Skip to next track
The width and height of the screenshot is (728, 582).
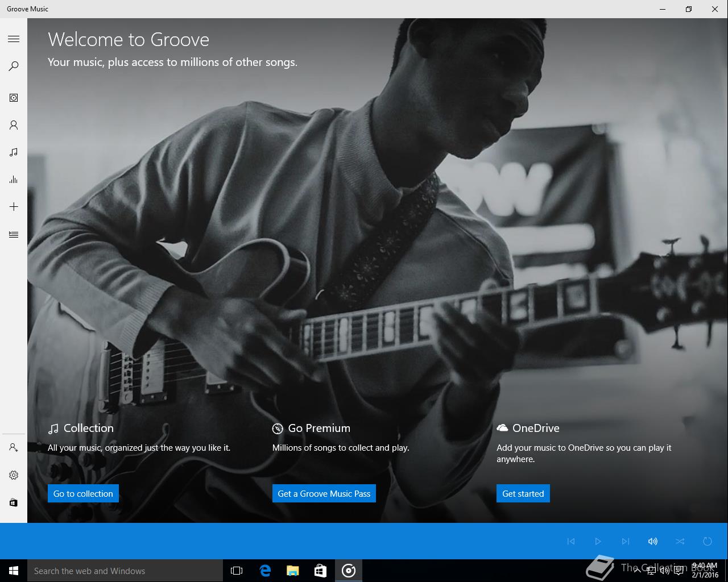pos(626,541)
